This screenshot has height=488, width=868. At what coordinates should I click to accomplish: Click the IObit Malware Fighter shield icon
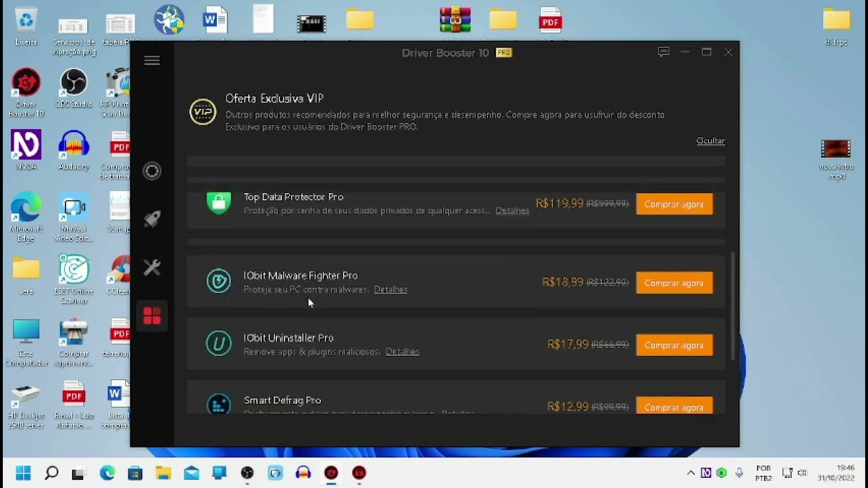(x=218, y=281)
